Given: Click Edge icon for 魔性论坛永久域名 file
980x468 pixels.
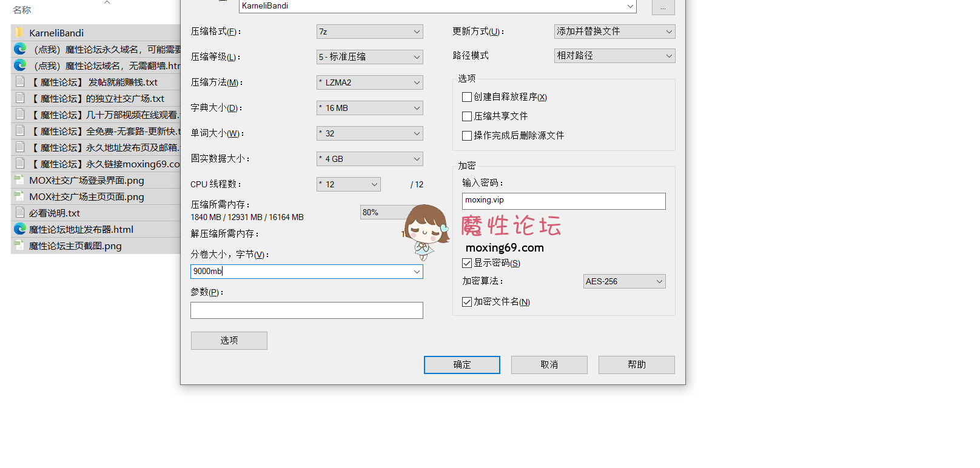Looking at the screenshot, I should click(20, 48).
